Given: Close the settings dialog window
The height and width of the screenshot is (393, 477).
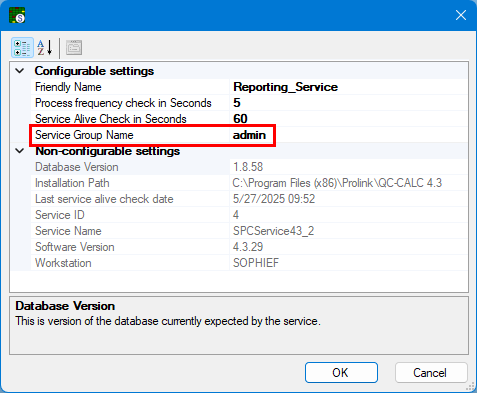Looking at the screenshot, I should tap(461, 15).
